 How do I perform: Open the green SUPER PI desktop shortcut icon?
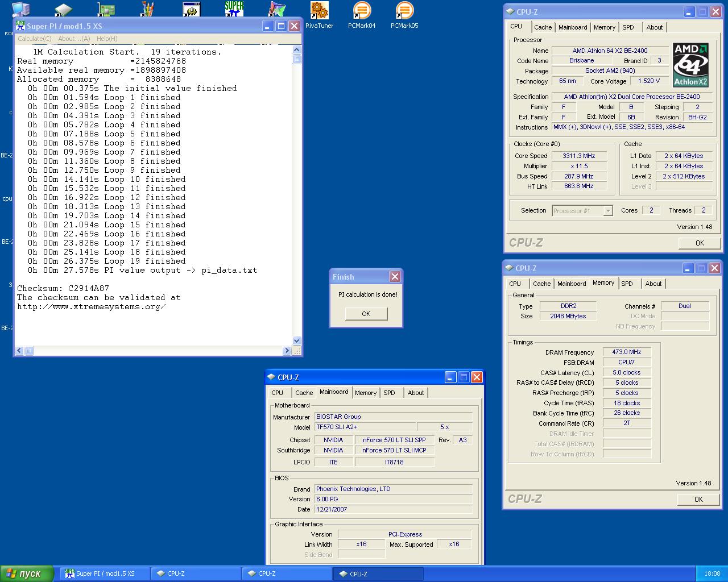point(234,9)
